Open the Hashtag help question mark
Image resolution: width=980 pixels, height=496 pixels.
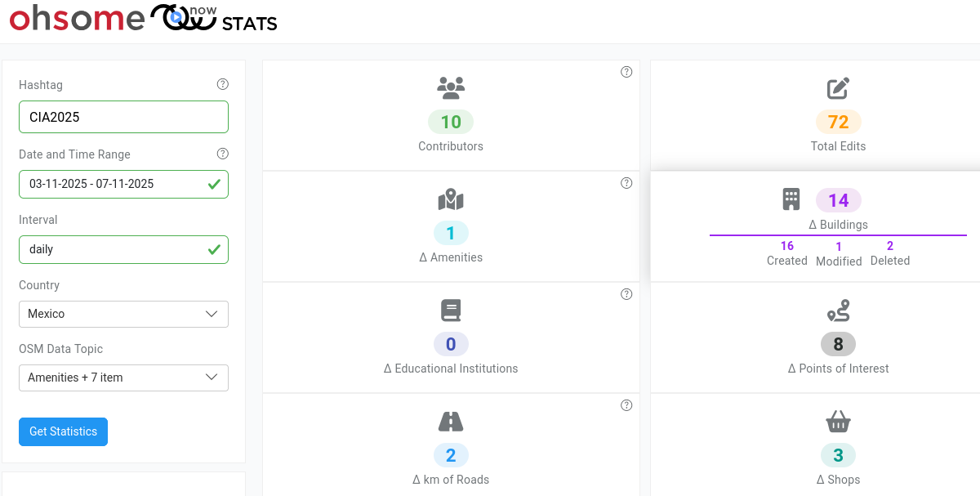pos(222,84)
